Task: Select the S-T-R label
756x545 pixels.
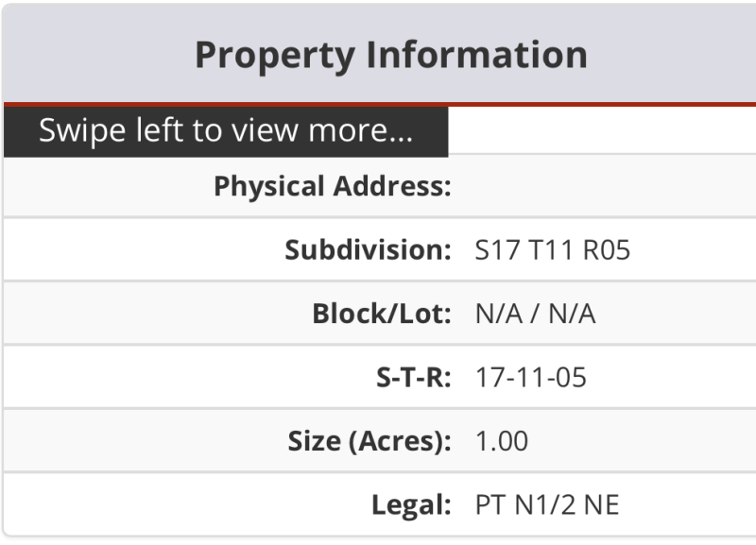Action: [x=409, y=378]
